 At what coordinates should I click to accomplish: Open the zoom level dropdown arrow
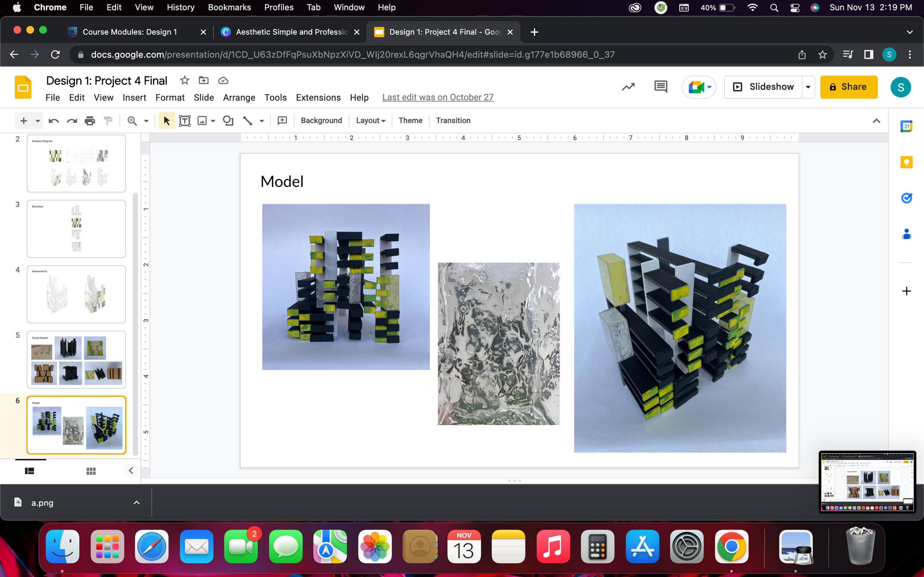pos(146,121)
